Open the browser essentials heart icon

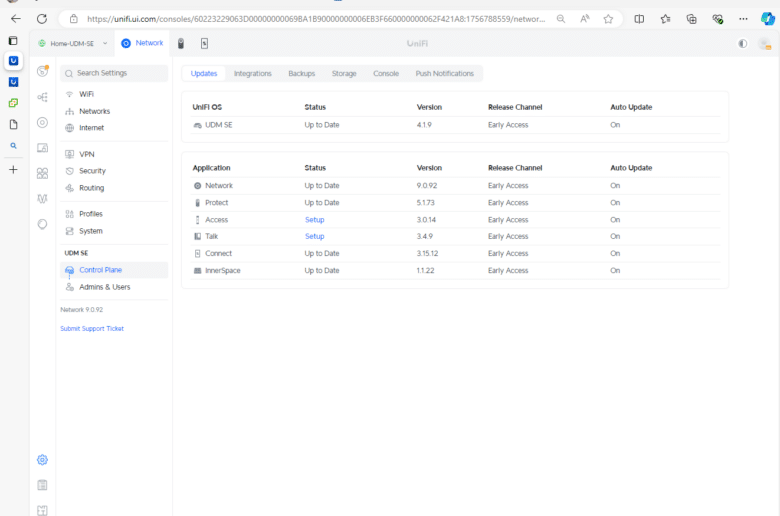[x=717, y=19]
